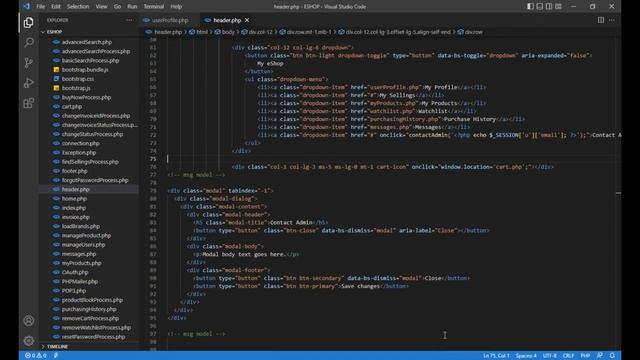Toggle bottom panel layout icon

click(x=540, y=7)
